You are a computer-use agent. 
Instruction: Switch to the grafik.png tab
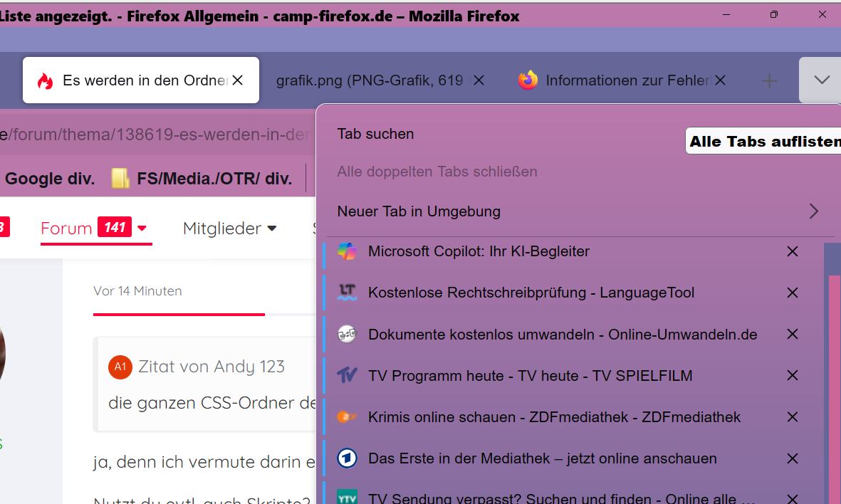pos(380,80)
